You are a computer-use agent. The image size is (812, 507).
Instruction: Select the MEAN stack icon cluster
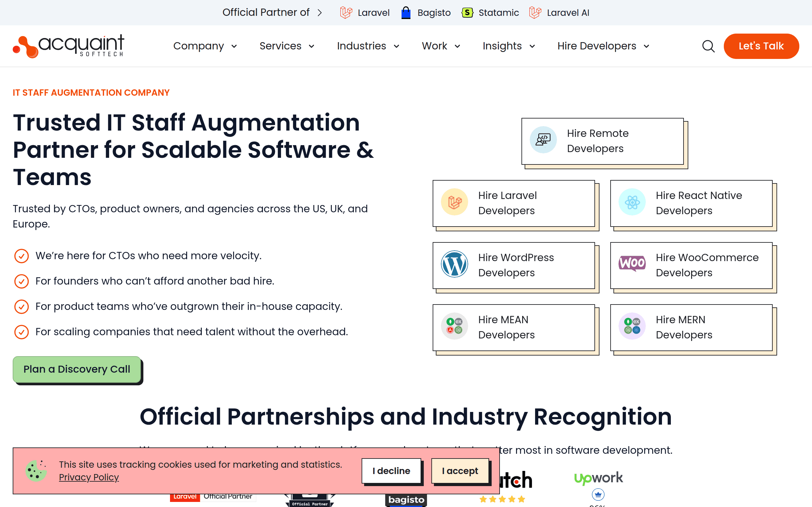pyautogui.click(x=454, y=326)
